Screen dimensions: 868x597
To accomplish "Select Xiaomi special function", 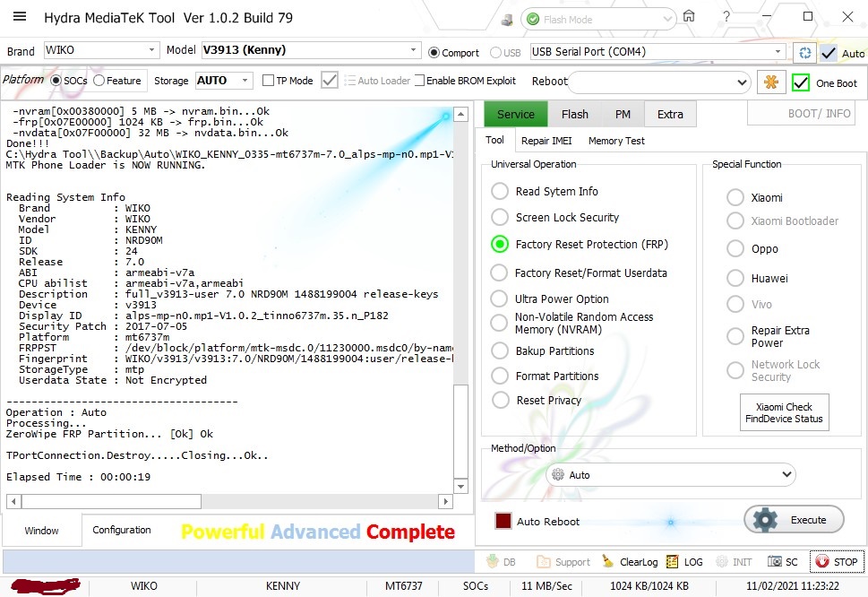I will [735, 198].
